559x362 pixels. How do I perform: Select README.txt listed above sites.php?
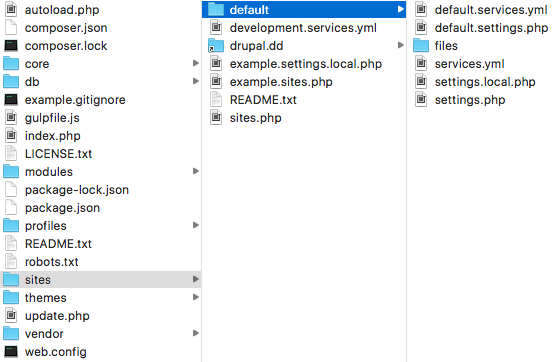coord(263,100)
